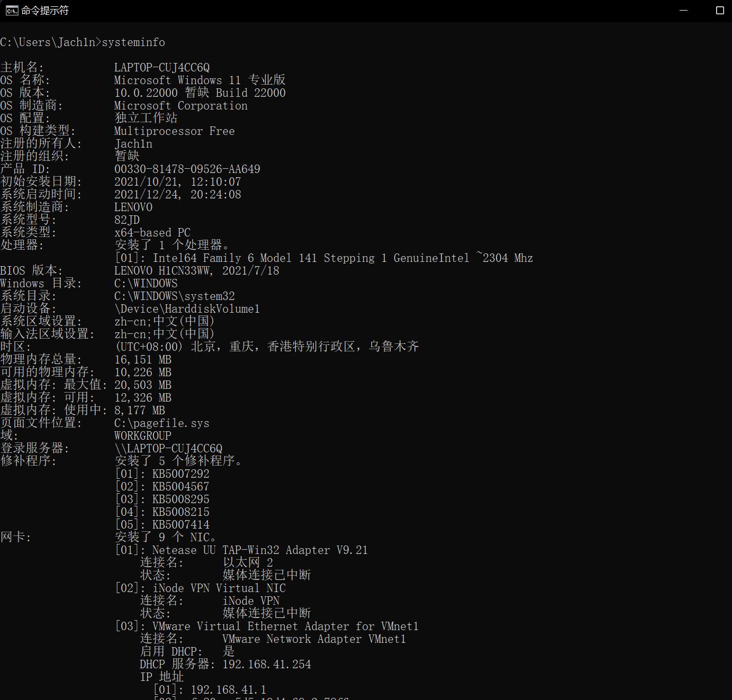
Task: Click the 命令提示符 window title text
Action: point(45,11)
